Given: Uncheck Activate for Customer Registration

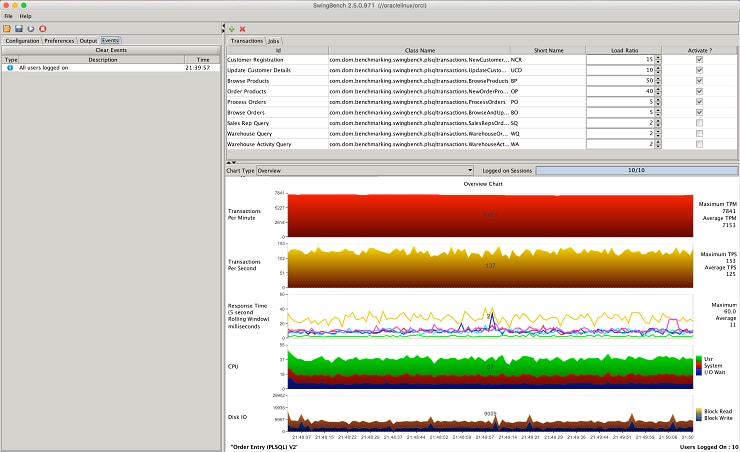Looking at the screenshot, I should pos(699,60).
